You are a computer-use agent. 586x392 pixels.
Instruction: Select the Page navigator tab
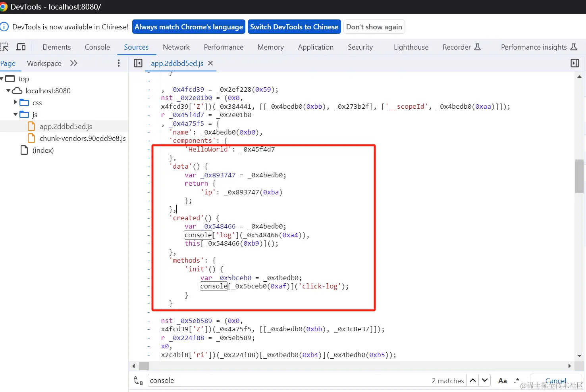click(8, 63)
